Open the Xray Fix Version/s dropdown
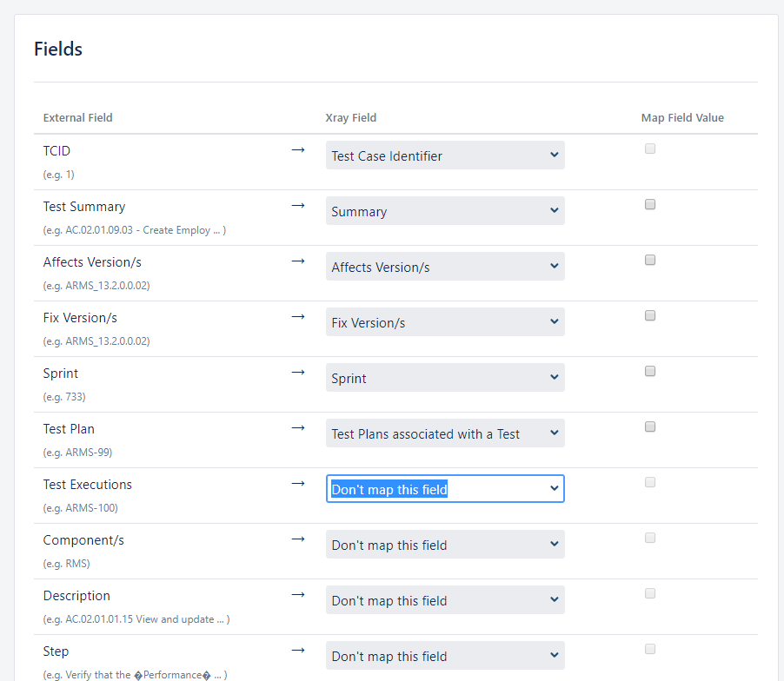 click(445, 322)
